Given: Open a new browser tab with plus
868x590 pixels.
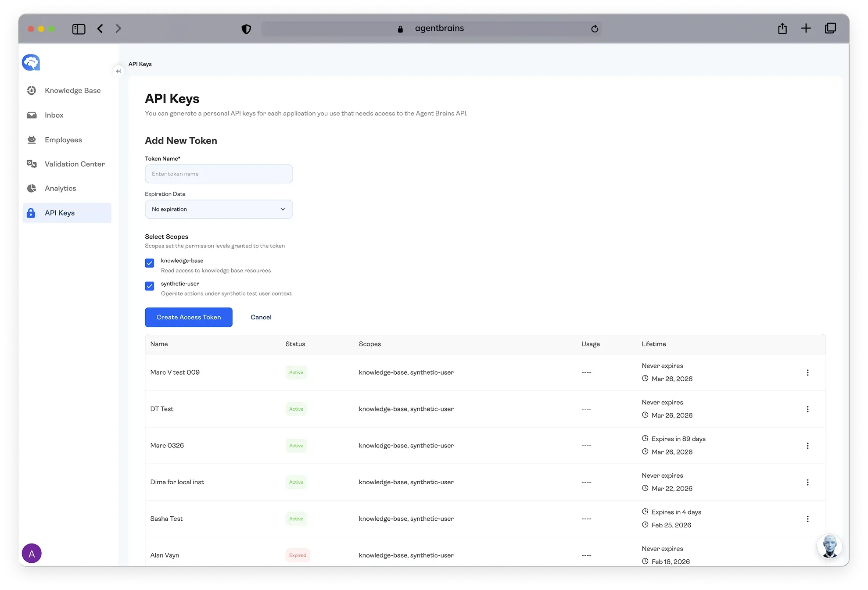Looking at the screenshot, I should click(806, 29).
